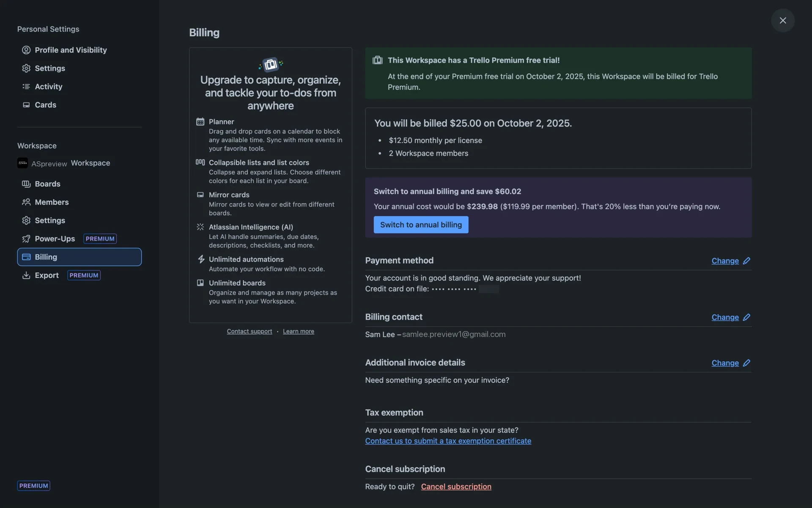Screen dimensions: 812x508
Task: Open the tax exemption certificate link
Action: 448,441
